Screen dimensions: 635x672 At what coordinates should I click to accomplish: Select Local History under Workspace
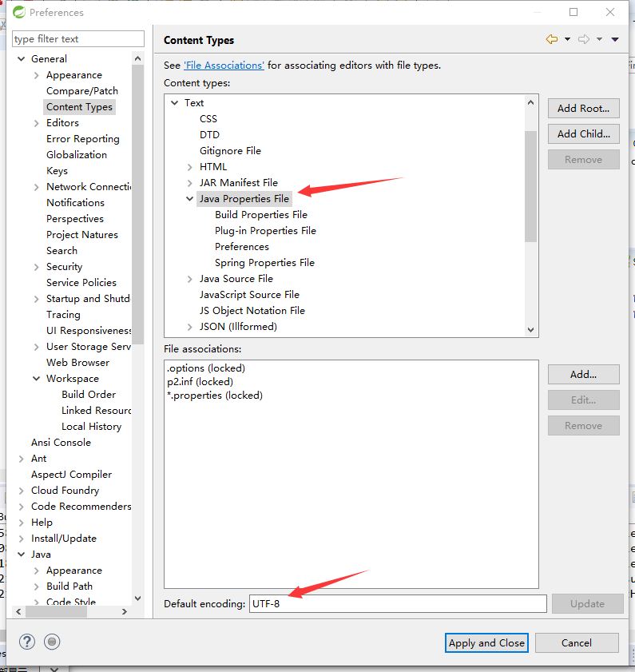tap(91, 427)
